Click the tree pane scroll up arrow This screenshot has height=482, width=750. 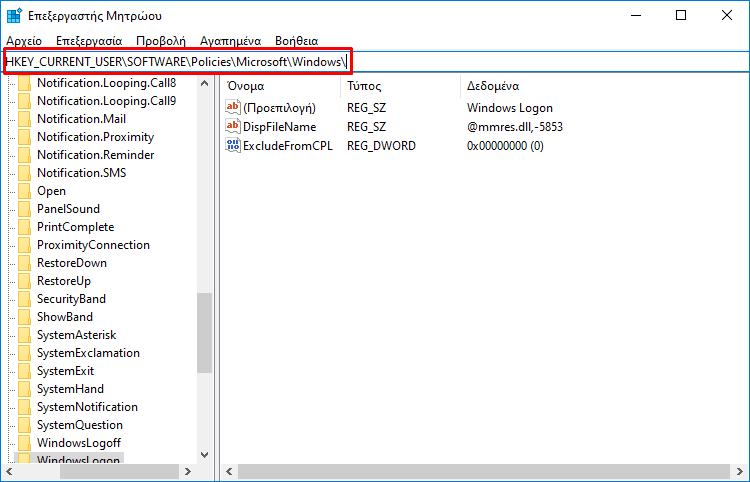coord(205,83)
